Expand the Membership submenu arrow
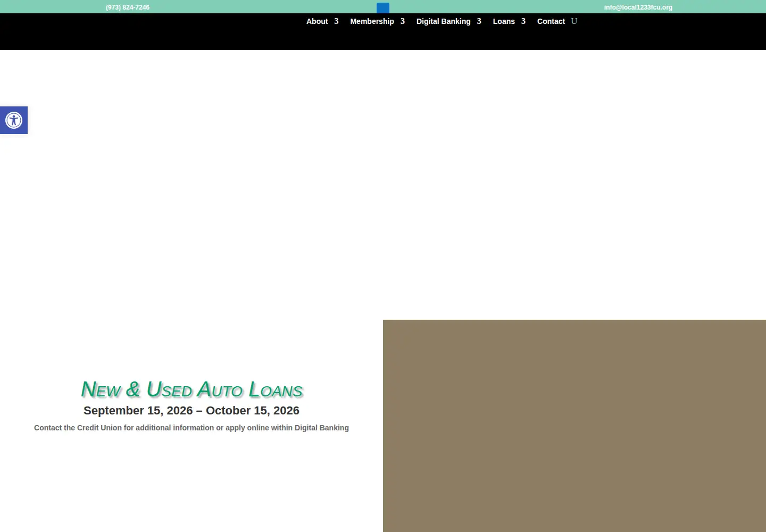Screen dimensions: 766x532 tap(403, 21)
